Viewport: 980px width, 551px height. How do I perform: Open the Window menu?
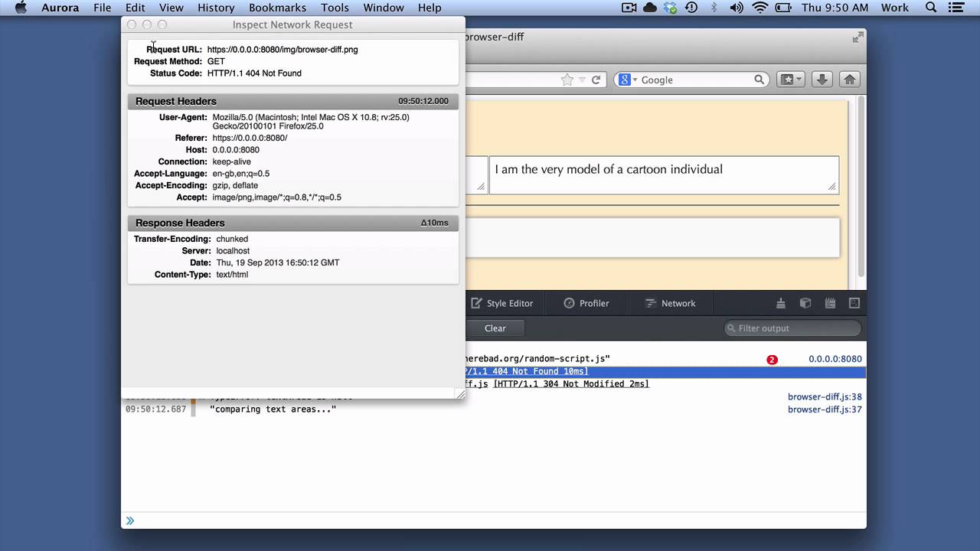(x=384, y=8)
